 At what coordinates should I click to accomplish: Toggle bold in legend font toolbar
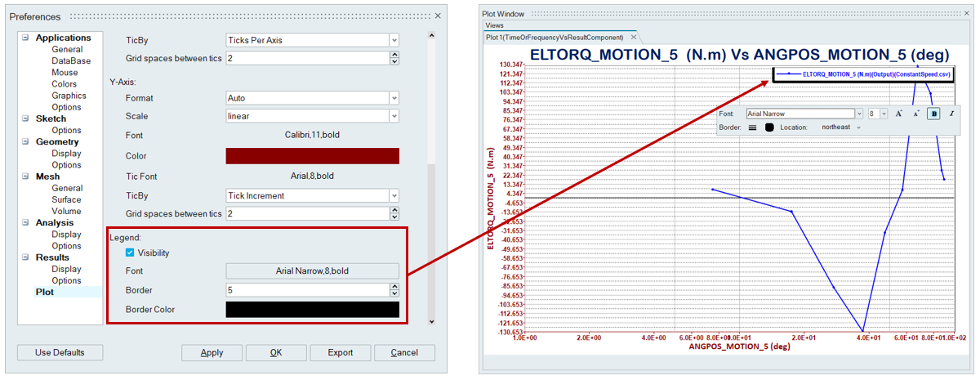point(934,114)
